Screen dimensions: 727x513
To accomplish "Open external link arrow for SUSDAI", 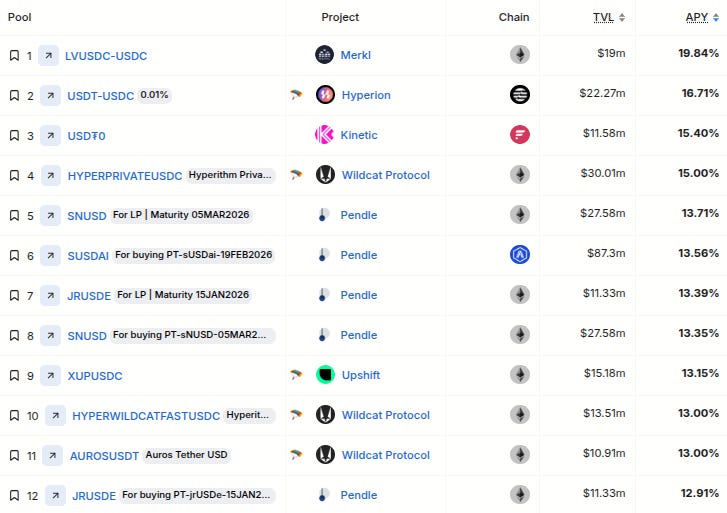I will (51, 256).
